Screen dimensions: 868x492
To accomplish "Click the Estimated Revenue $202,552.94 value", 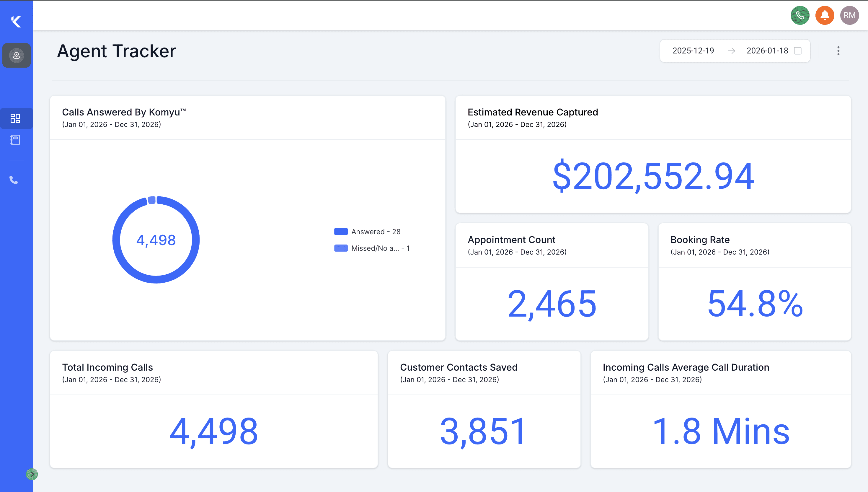I will [x=653, y=176].
